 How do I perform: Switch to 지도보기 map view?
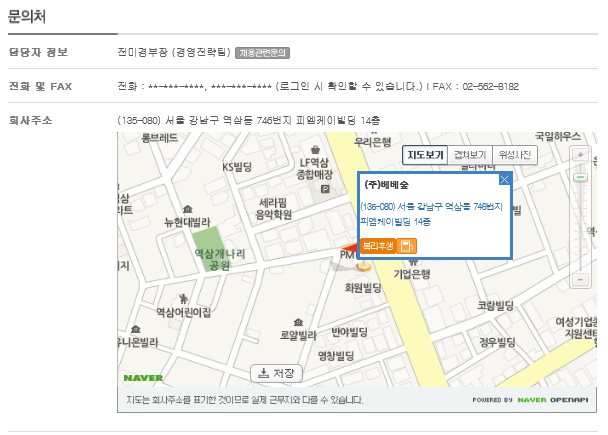tap(425, 155)
